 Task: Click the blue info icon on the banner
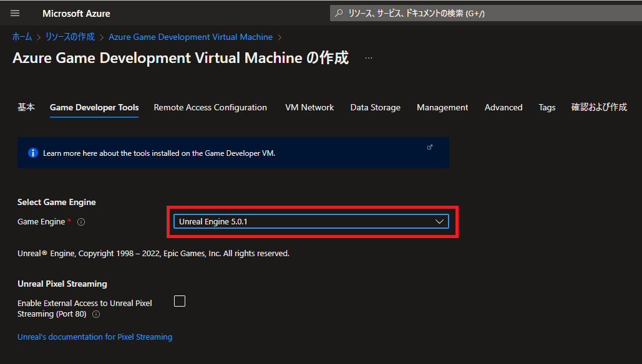tap(32, 152)
